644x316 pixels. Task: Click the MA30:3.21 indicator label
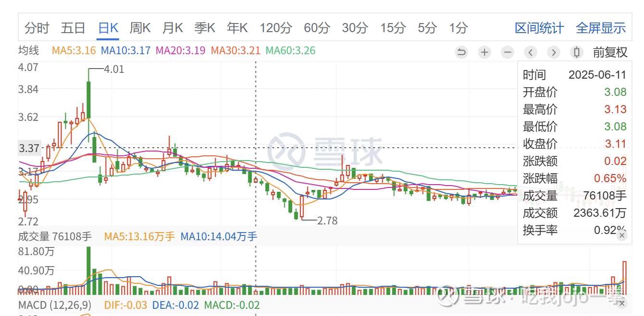[x=236, y=50]
